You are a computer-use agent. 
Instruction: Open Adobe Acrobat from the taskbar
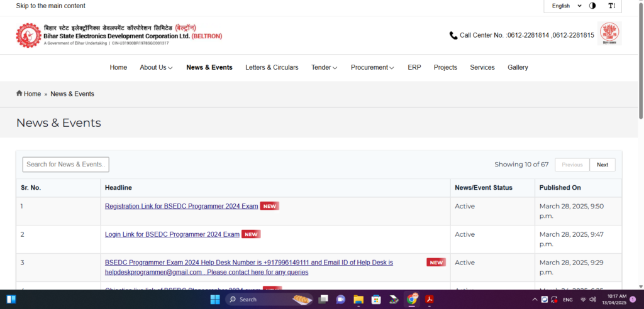[x=429, y=300]
